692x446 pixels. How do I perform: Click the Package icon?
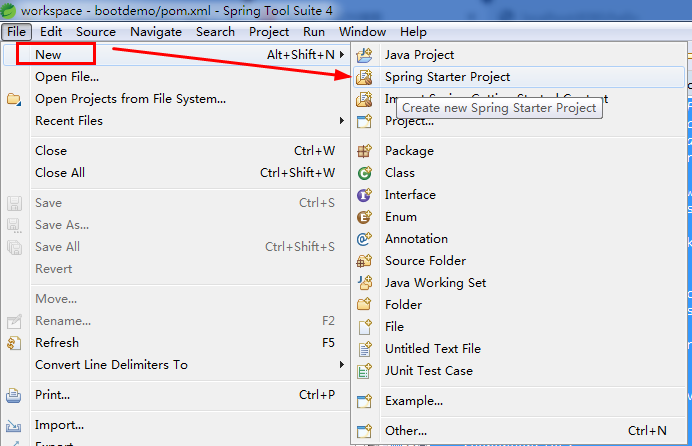(x=365, y=151)
